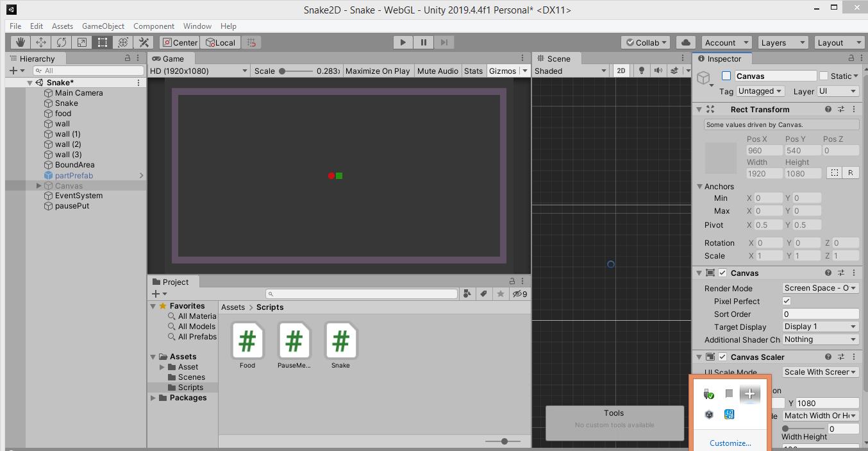868x451 pixels.
Task: Open the Untagged Tag dropdown
Action: pos(761,91)
